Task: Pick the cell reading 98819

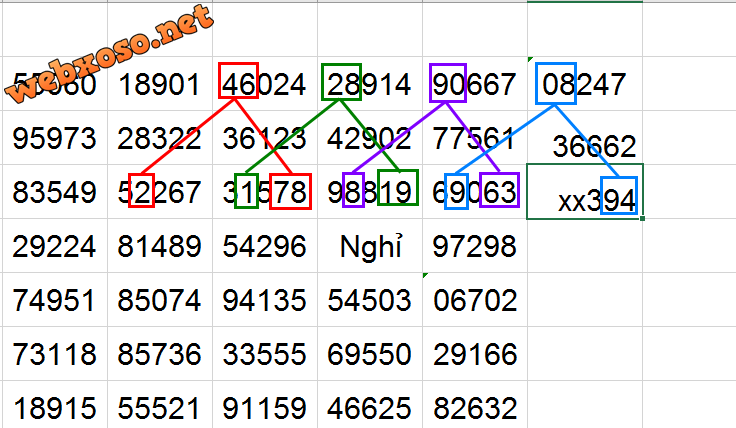Action: [x=370, y=191]
